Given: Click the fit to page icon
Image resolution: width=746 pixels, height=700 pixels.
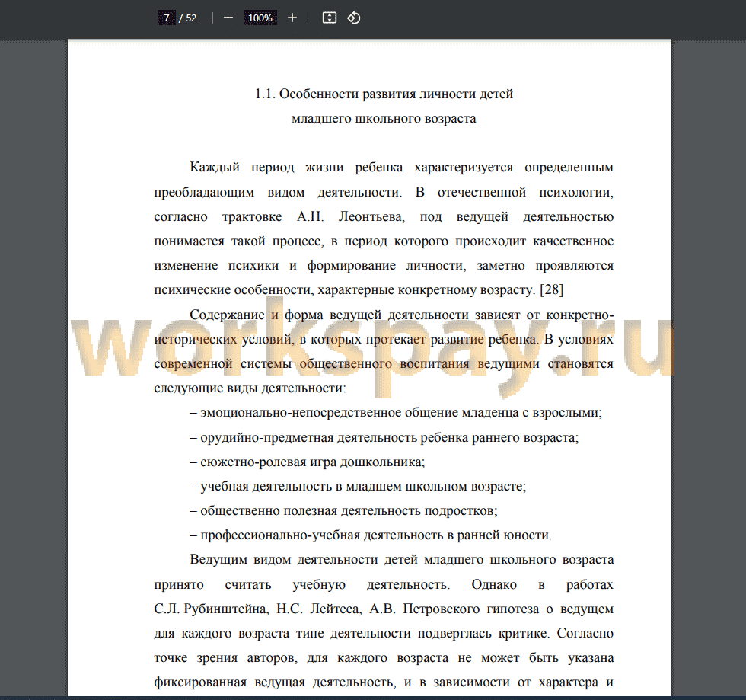Looking at the screenshot, I should tap(329, 18).
